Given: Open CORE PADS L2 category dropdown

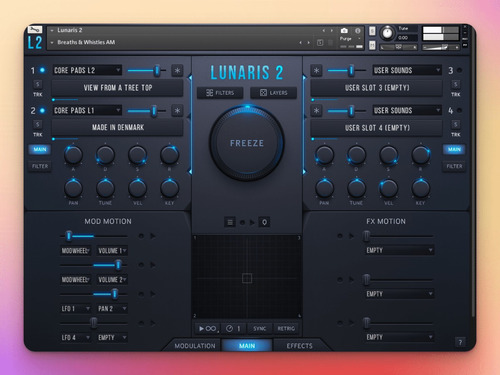Looking at the screenshot, I should 87,70.
